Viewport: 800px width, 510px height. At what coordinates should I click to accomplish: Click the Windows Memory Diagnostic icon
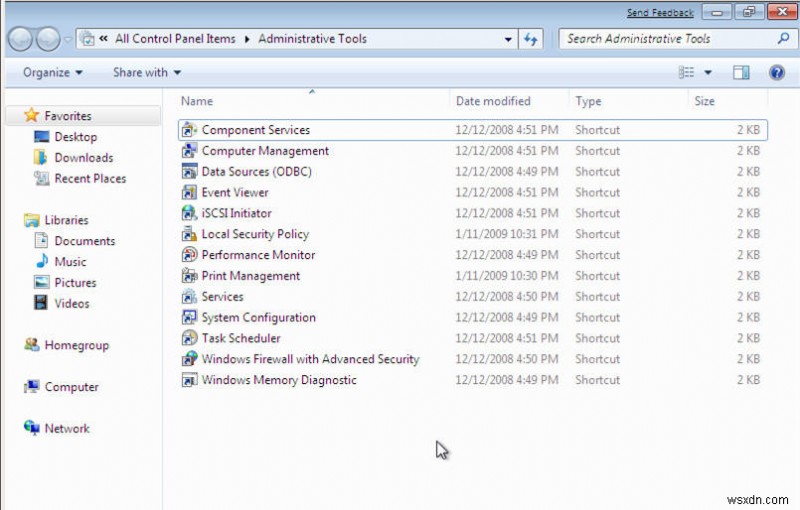(189, 380)
